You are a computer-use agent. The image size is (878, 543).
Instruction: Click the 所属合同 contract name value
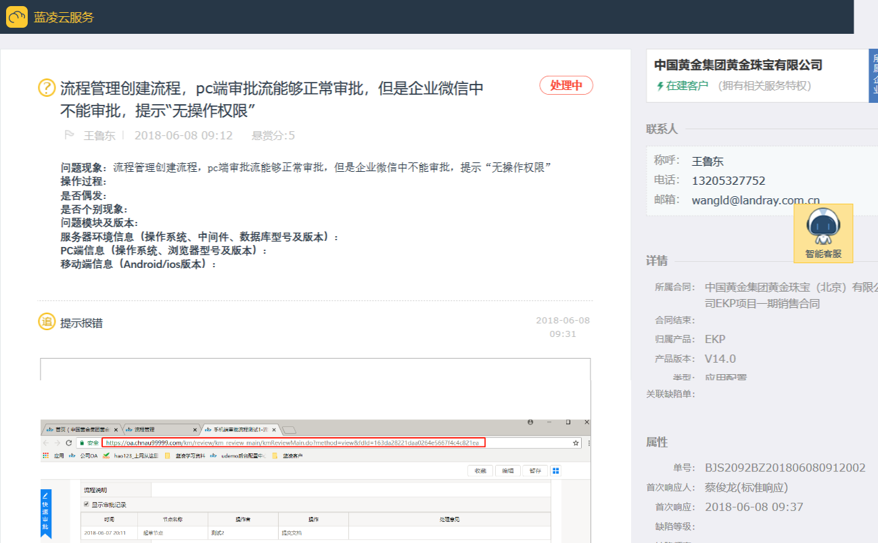pos(791,296)
